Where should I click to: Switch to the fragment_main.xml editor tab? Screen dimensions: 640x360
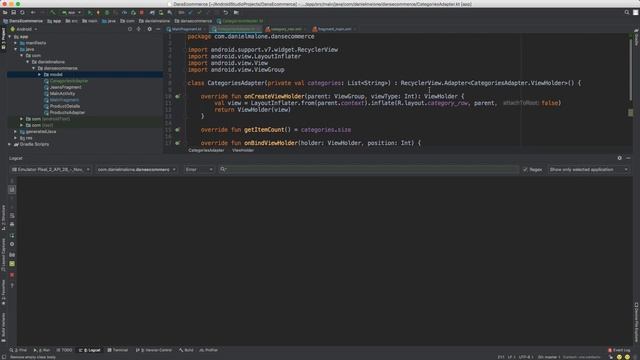click(334, 29)
